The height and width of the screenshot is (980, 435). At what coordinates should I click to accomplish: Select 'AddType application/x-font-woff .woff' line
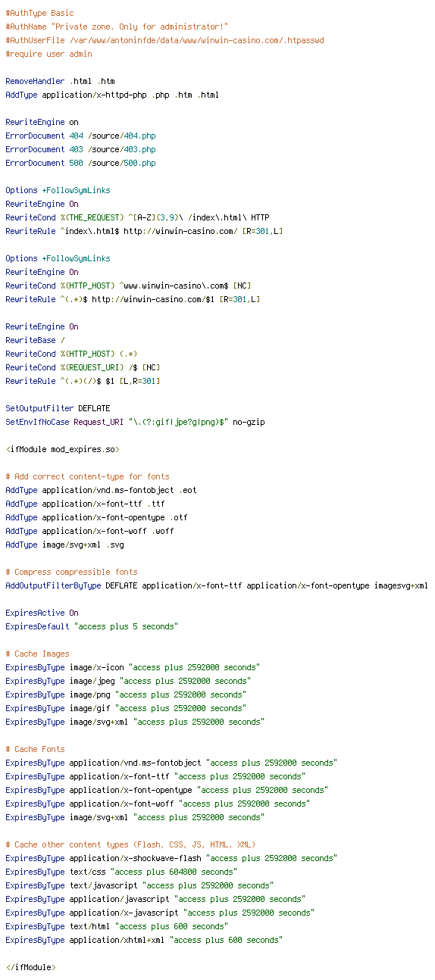click(89, 531)
